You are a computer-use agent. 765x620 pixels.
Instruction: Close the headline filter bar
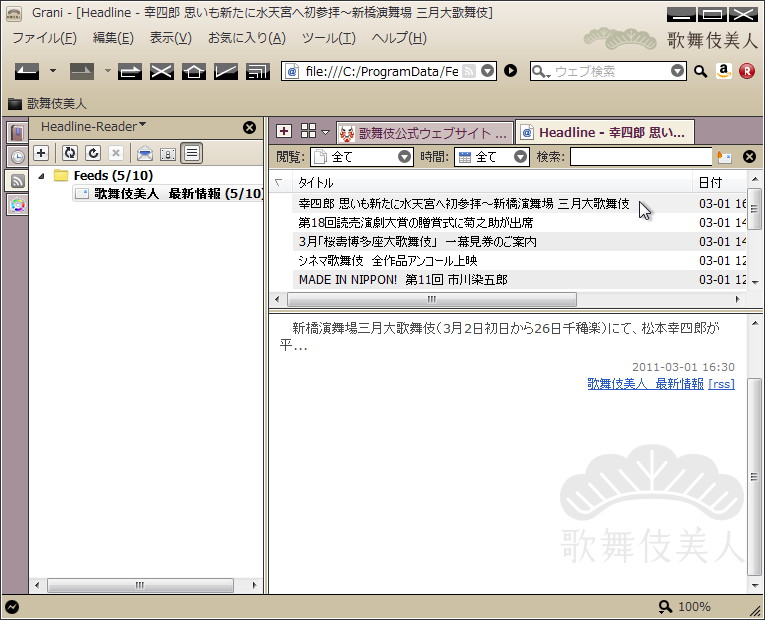[749, 157]
